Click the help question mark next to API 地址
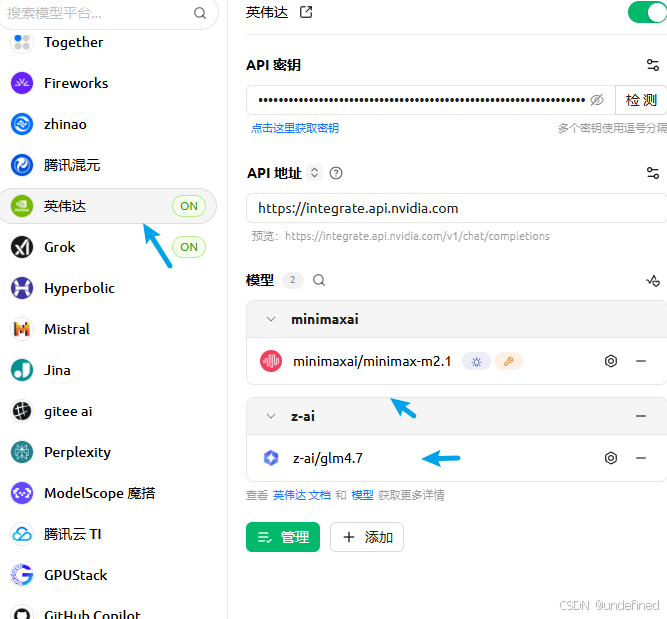This screenshot has height=619, width=667. (336, 173)
